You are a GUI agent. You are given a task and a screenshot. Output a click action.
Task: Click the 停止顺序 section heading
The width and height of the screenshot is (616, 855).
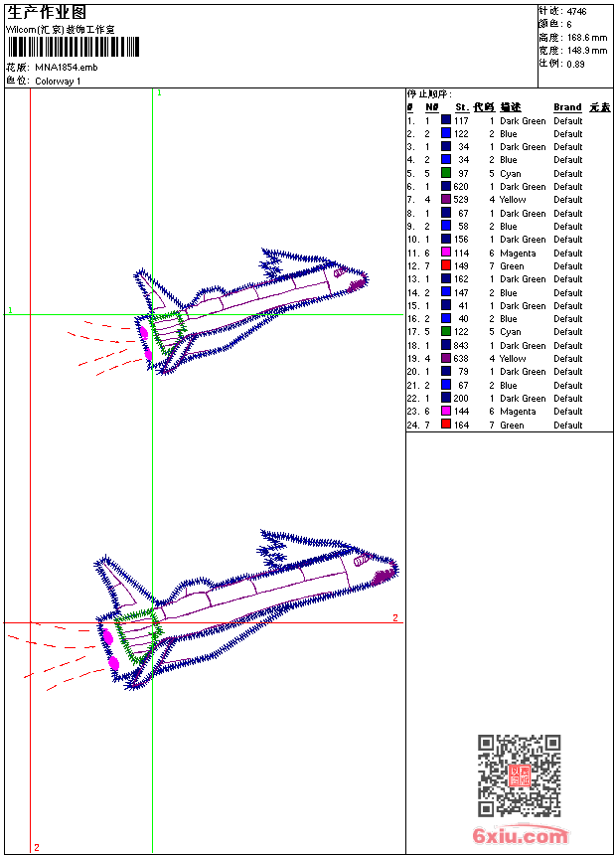(429, 93)
